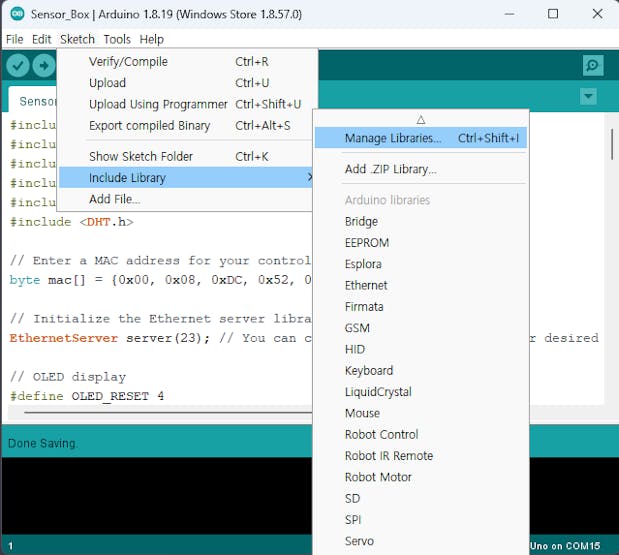Open Manage Libraries...
The image size is (619, 555).
tap(421, 138)
